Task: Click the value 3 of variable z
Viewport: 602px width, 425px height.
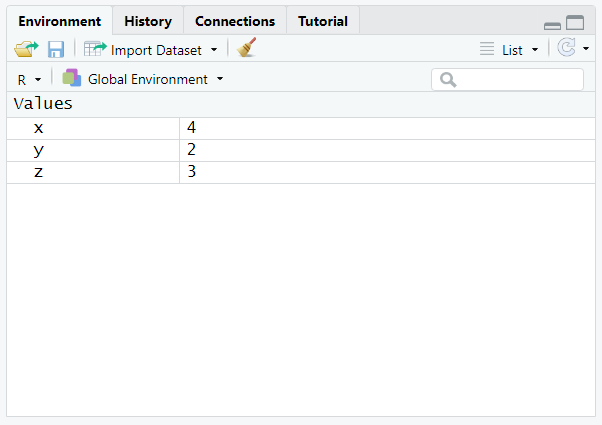Action: click(x=191, y=172)
